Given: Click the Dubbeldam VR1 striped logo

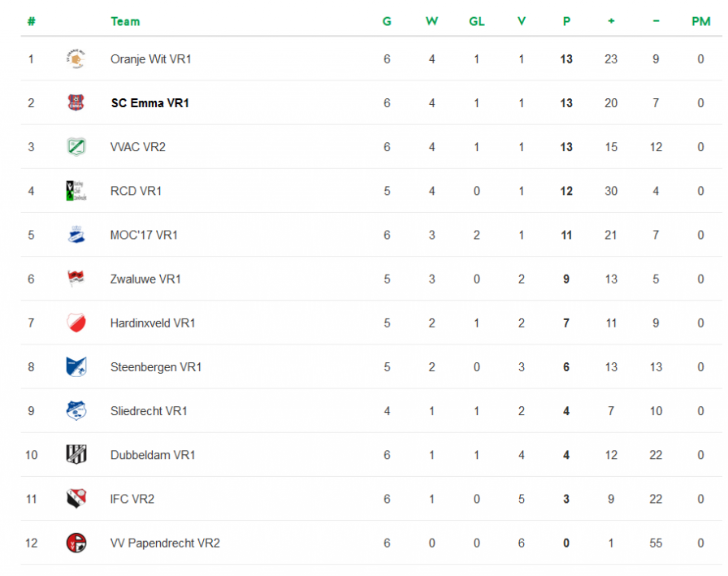Looking at the screenshot, I should click(76, 454).
